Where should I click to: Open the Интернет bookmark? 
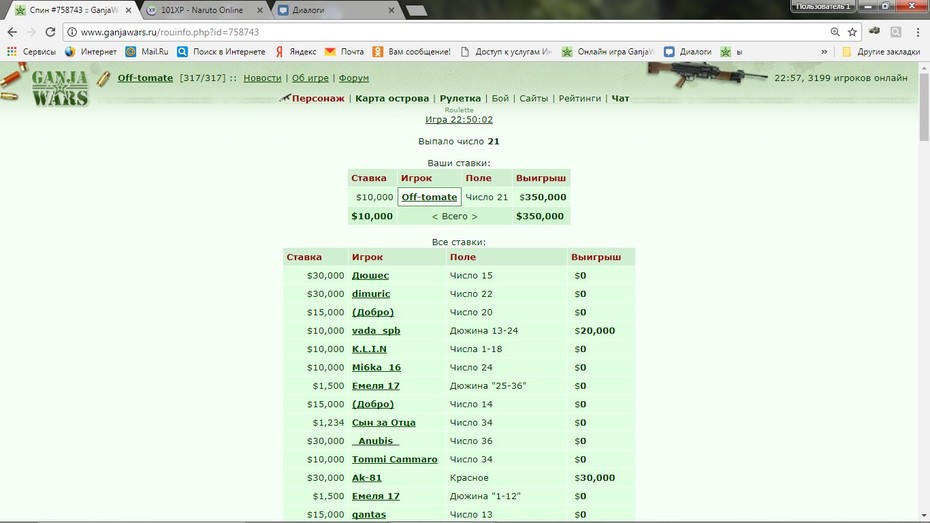(91, 52)
